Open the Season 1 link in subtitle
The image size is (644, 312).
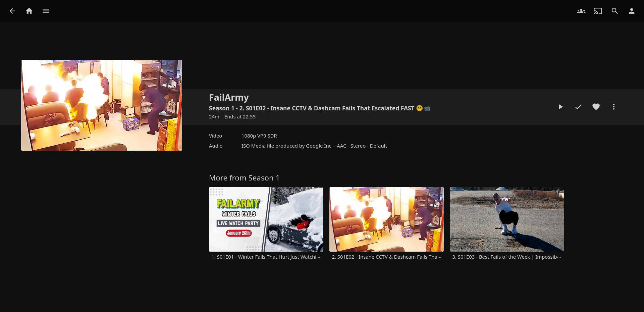pyautogui.click(x=221, y=108)
